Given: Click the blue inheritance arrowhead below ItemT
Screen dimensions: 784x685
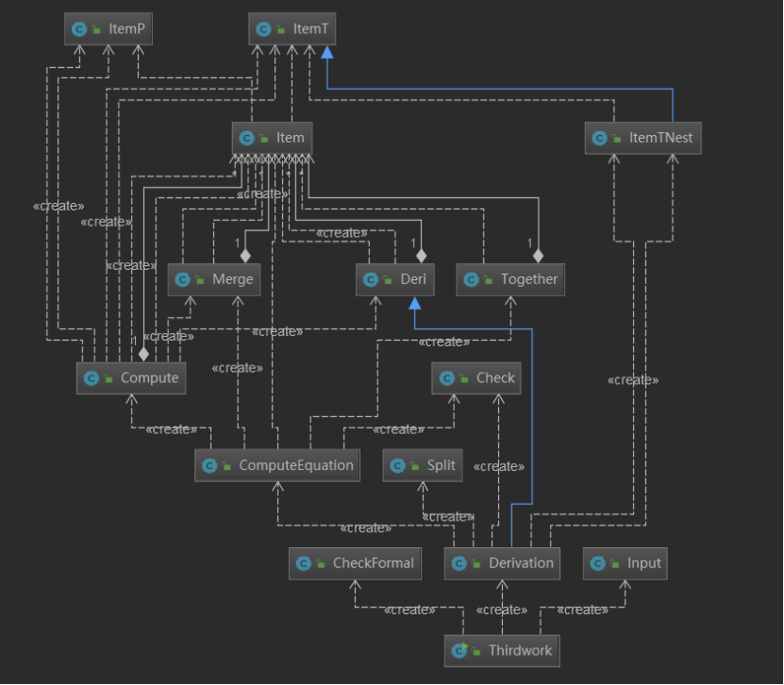Looking at the screenshot, I should pyautogui.click(x=327, y=52).
